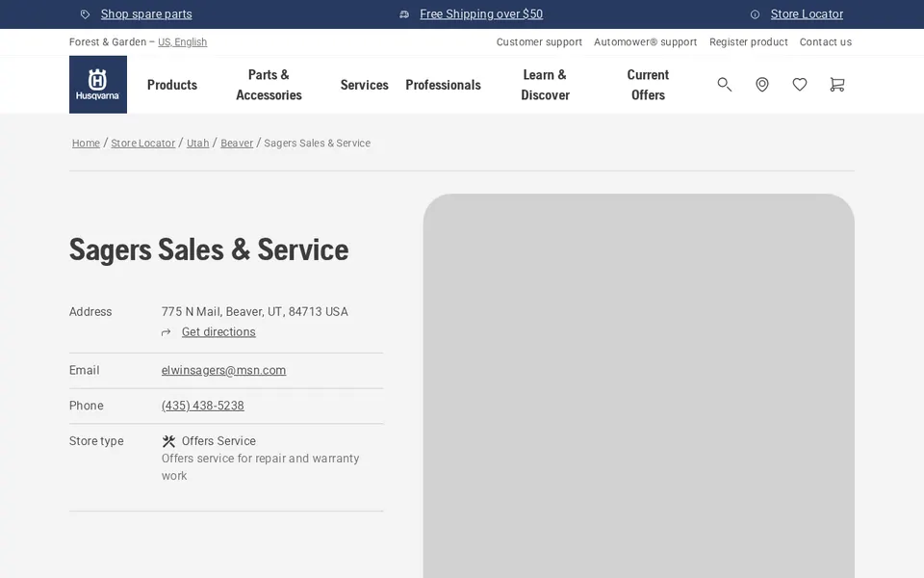Screen dimensions: 924x578
Task: Open the Professionals menu
Action: [x=443, y=85]
